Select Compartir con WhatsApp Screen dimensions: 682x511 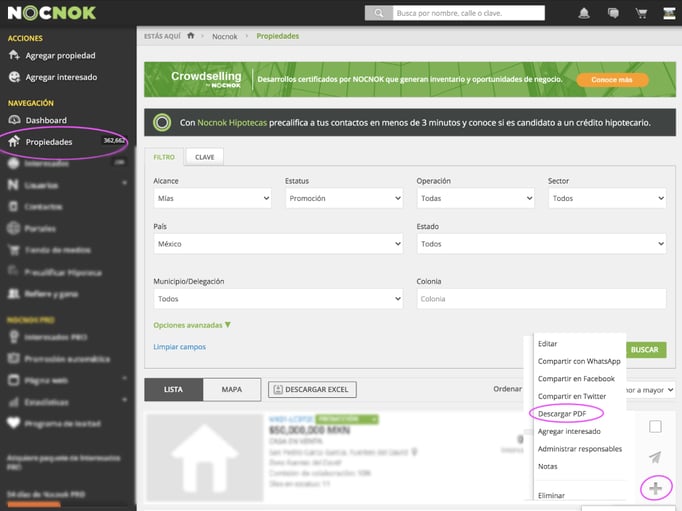[x=579, y=361]
